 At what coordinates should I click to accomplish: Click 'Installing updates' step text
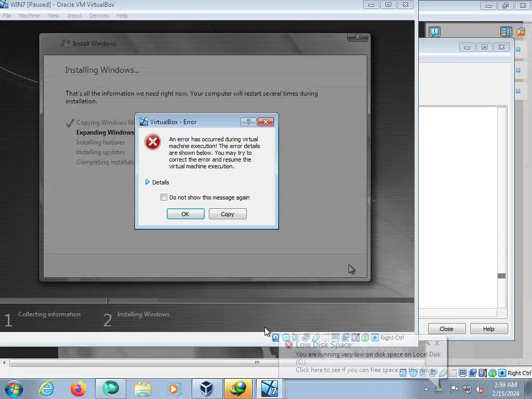coord(100,152)
